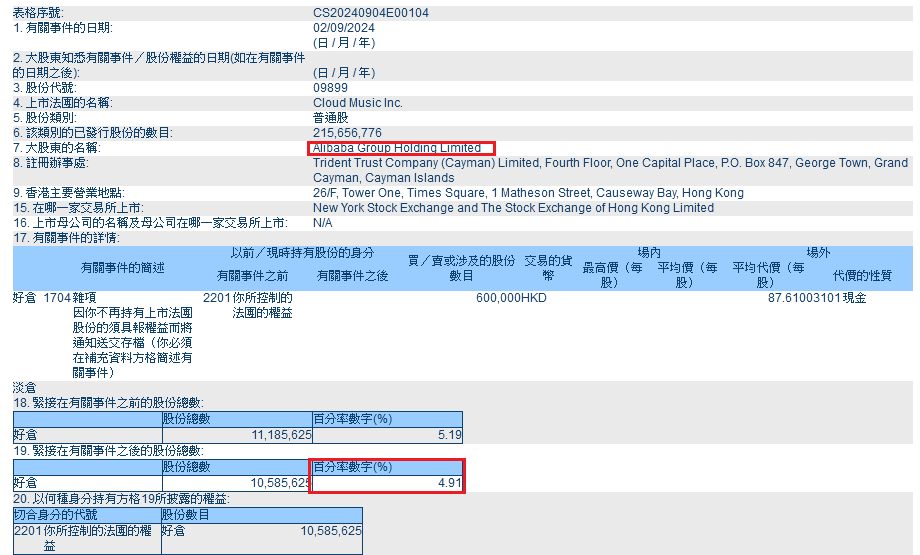Click the HKD transaction currency cell

[x=535, y=298]
